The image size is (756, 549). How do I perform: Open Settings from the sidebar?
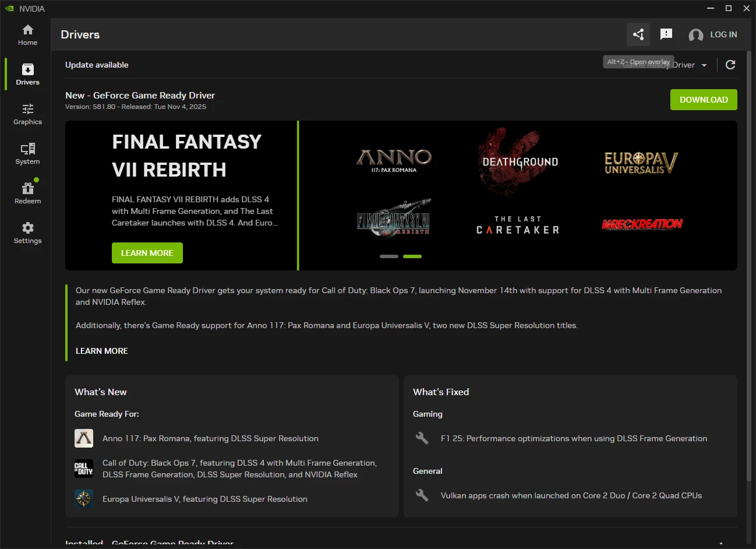(27, 233)
